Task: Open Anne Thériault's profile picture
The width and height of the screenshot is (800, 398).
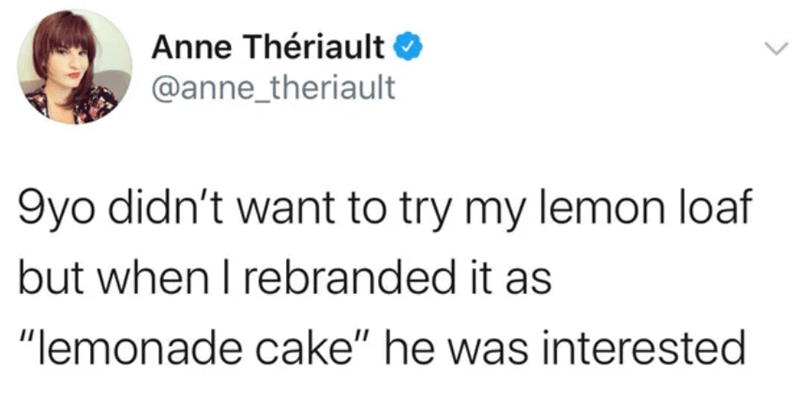Action: 74,67
